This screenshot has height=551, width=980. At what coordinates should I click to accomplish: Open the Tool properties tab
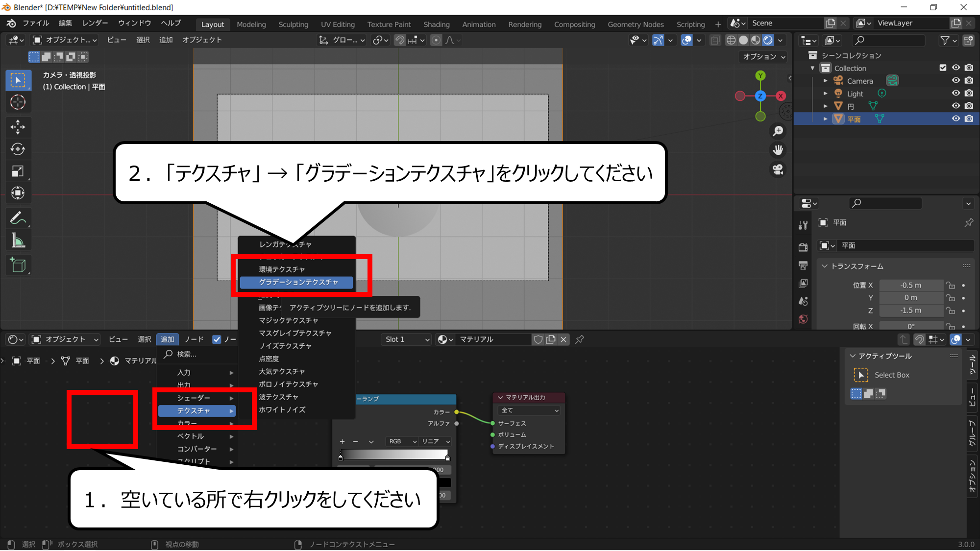(x=803, y=225)
